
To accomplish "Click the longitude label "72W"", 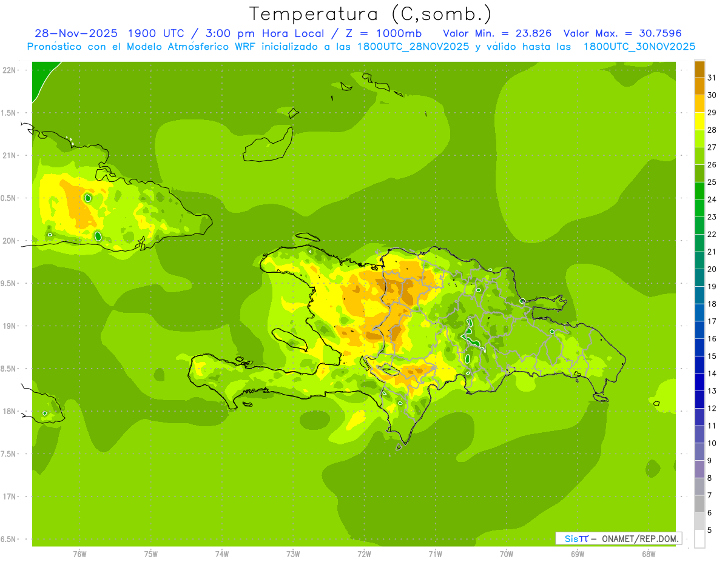I will [364, 554].
